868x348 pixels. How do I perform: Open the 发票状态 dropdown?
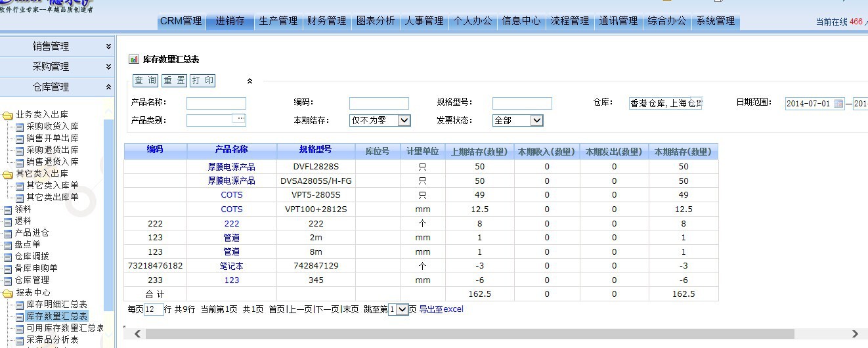pyautogui.click(x=536, y=121)
